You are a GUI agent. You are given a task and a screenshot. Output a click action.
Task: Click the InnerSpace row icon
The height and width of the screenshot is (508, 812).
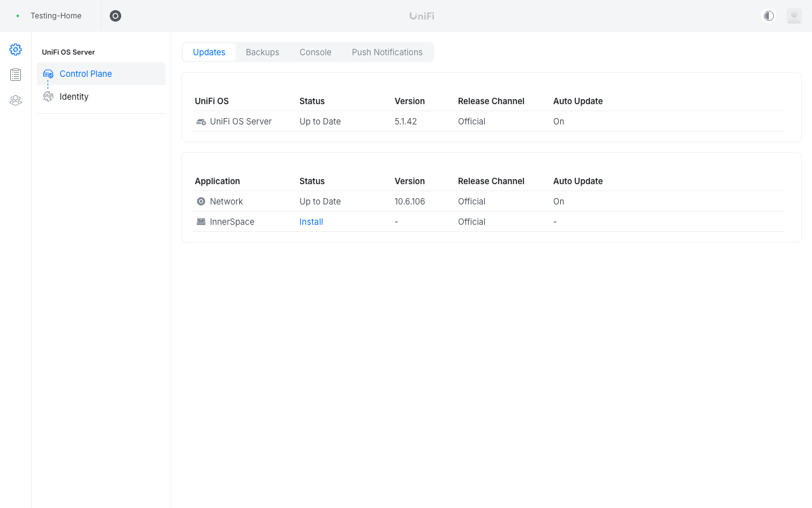pyautogui.click(x=201, y=222)
